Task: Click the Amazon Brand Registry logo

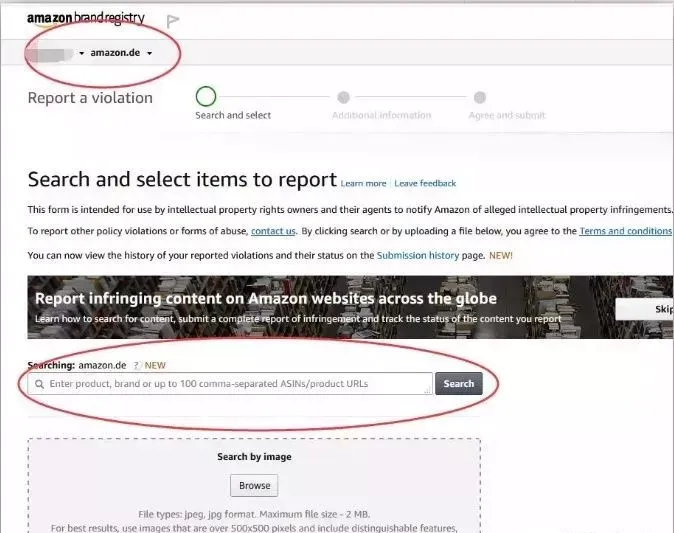Action: (x=86, y=18)
